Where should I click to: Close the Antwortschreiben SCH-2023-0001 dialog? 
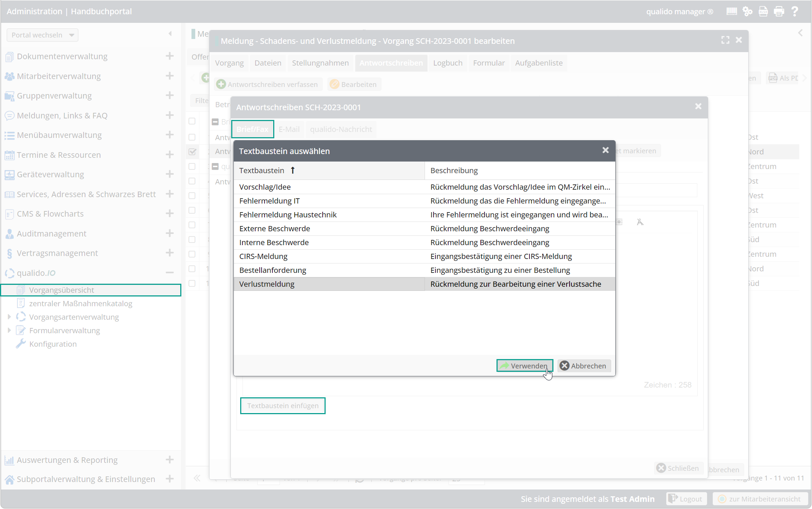coord(698,106)
